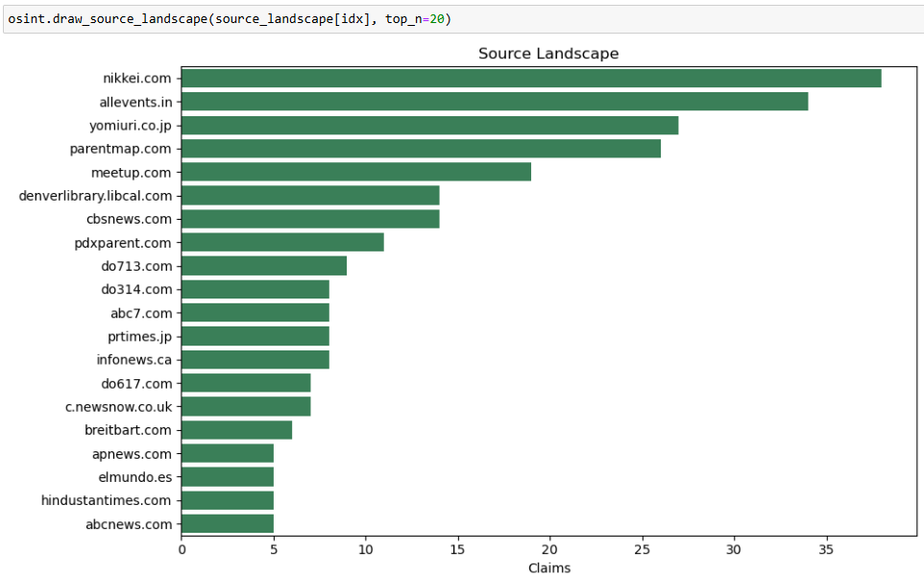
Task: Click the nikkei.com bar
Action: [531, 79]
